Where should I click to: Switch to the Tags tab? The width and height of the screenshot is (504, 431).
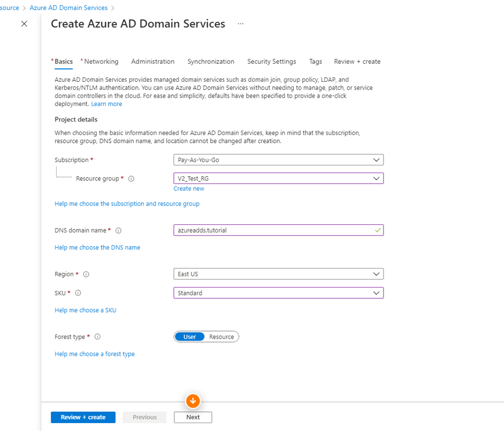315,62
